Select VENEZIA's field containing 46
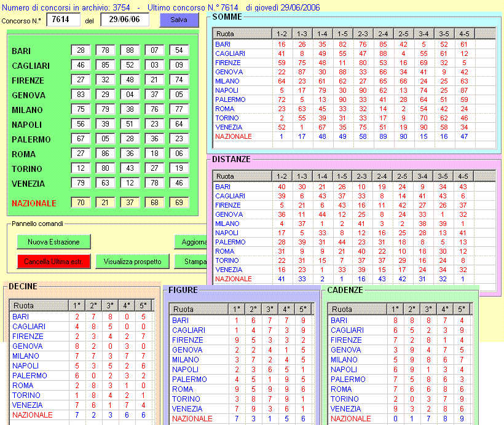This screenshot has height=425, width=504. coord(179,183)
